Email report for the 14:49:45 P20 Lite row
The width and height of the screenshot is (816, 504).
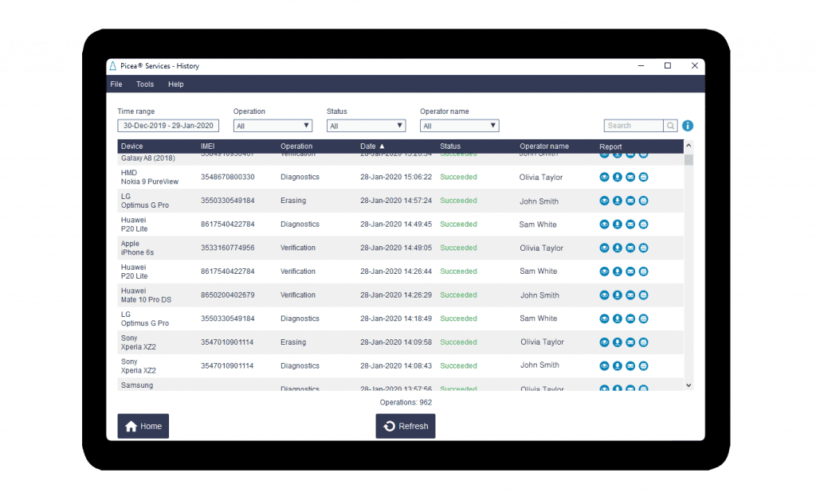pos(630,225)
